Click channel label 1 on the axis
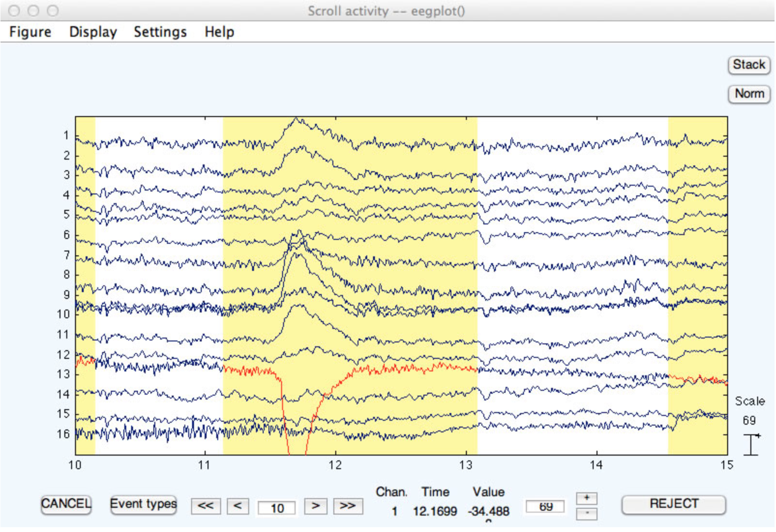Image resolution: width=776 pixels, height=532 pixels. (x=66, y=135)
